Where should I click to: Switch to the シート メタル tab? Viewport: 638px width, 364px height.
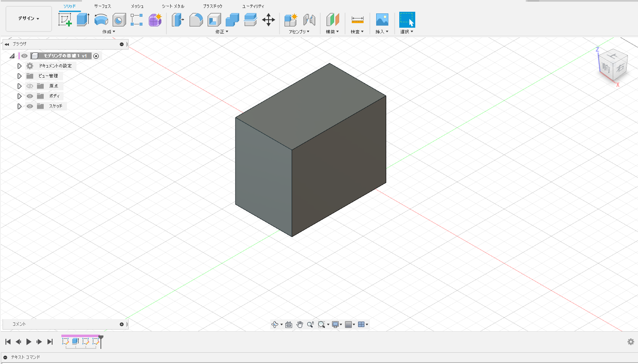pos(173,6)
